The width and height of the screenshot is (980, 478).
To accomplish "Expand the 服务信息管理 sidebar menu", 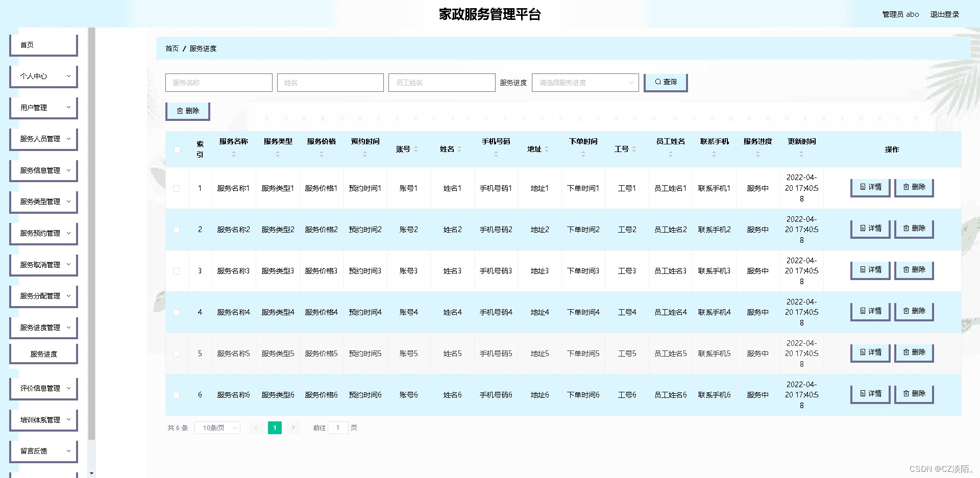I will point(43,170).
